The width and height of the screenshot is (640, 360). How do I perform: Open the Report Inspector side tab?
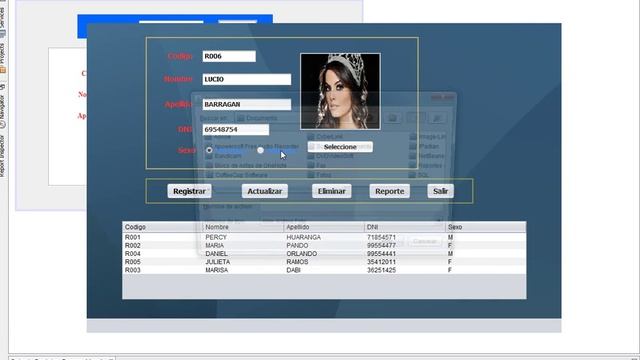coord(2,156)
